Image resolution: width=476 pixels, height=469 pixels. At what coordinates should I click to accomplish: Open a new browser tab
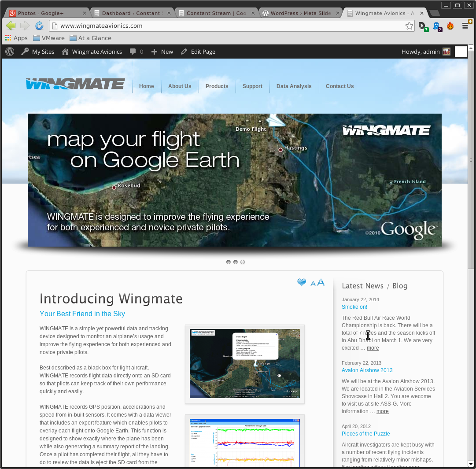point(435,13)
